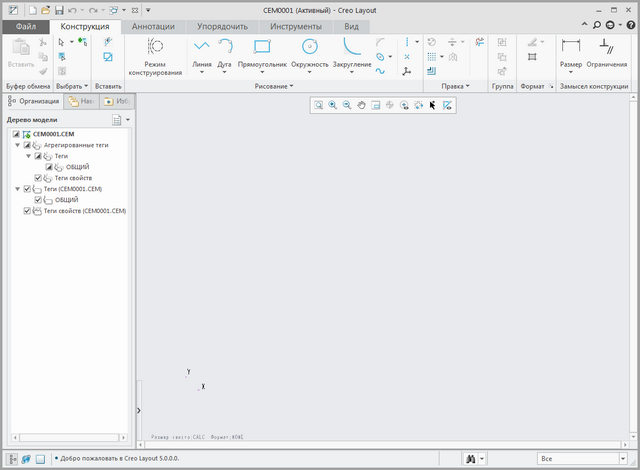The height and width of the screenshot is (470, 640).
Task: Click the binoculars search icon in status bar
Action: (x=469, y=458)
